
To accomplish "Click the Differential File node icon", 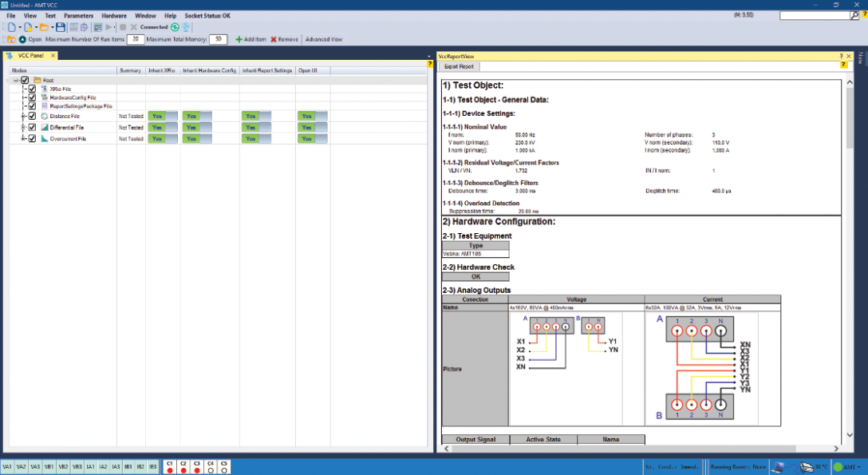I will tap(45, 127).
